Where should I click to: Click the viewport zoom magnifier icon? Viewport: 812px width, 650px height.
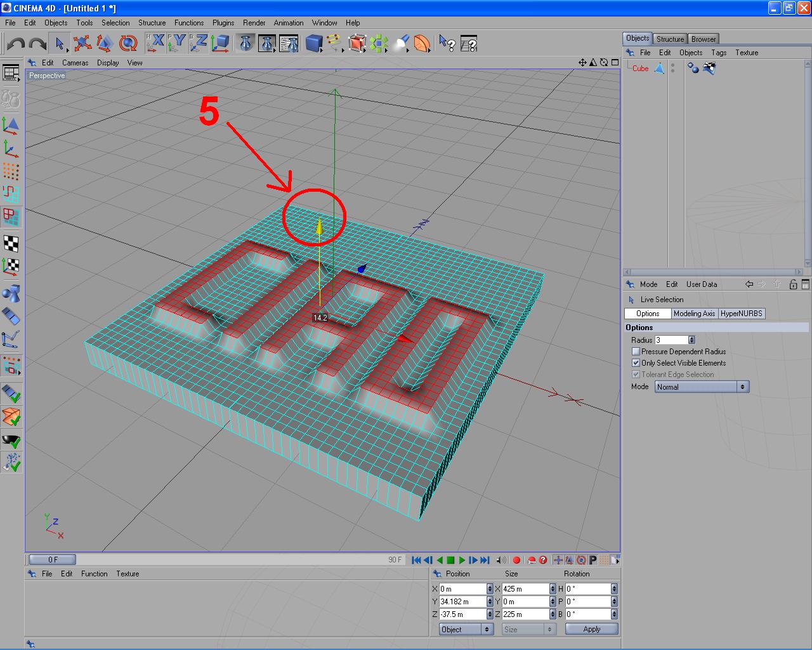tap(593, 62)
